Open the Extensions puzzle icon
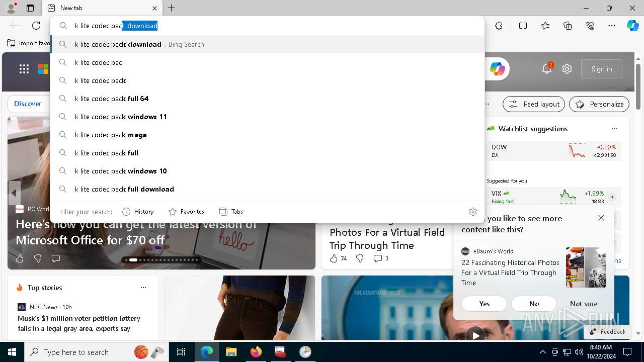 (499, 26)
